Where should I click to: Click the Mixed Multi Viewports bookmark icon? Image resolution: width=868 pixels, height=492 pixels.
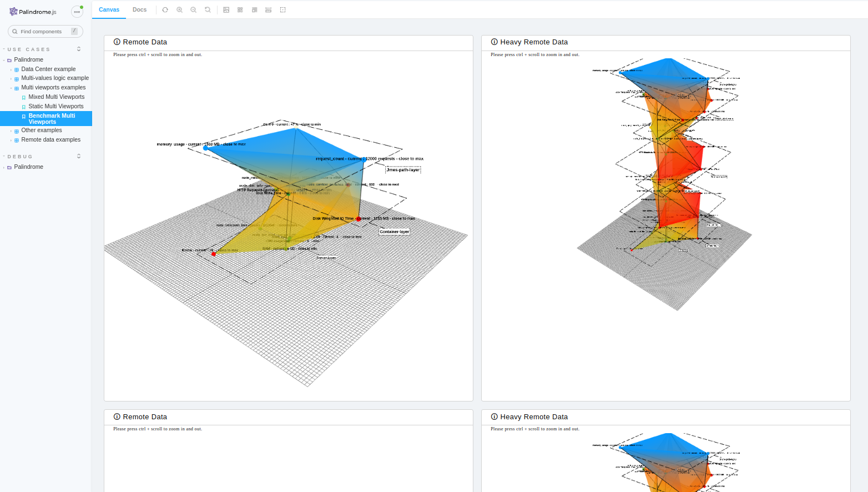pyautogui.click(x=24, y=98)
